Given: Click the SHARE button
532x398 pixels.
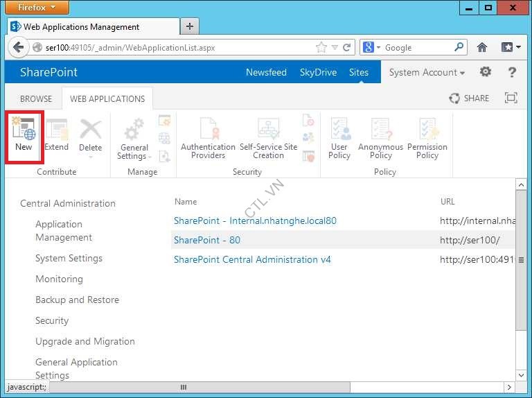Looking at the screenshot, I should point(469,98).
